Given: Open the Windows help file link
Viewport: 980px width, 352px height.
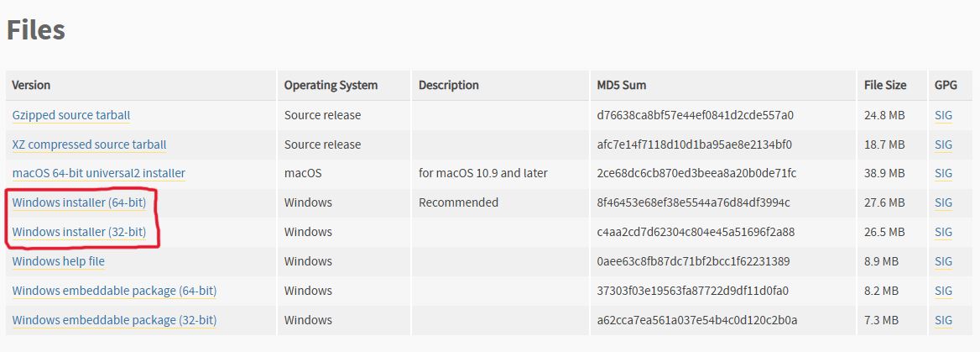Looking at the screenshot, I should 59,261.
